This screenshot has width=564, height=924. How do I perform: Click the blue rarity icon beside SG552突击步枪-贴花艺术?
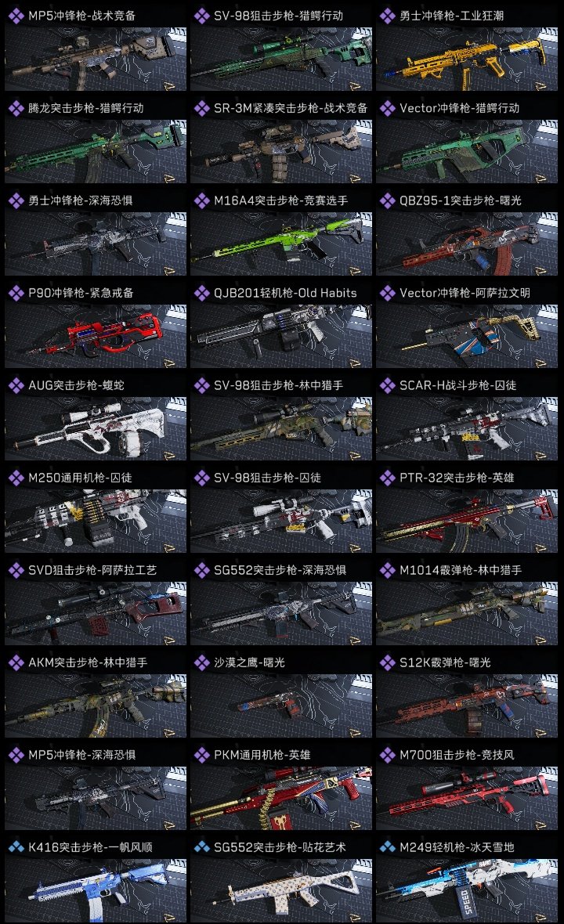[x=201, y=847]
